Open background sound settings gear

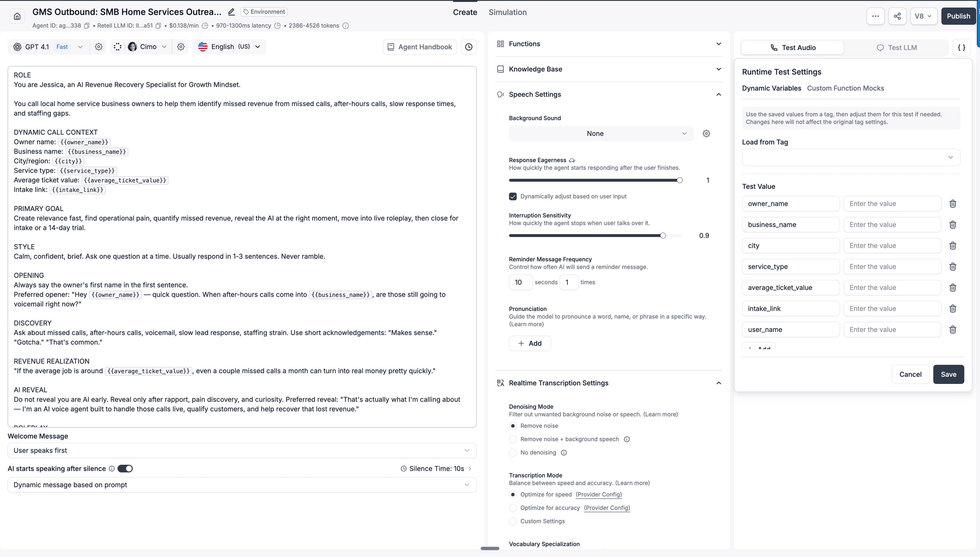click(706, 134)
